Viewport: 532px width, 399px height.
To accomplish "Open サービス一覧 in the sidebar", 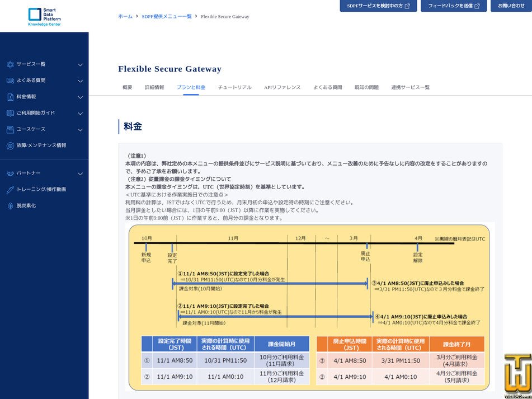I will (x=31, y=64).
